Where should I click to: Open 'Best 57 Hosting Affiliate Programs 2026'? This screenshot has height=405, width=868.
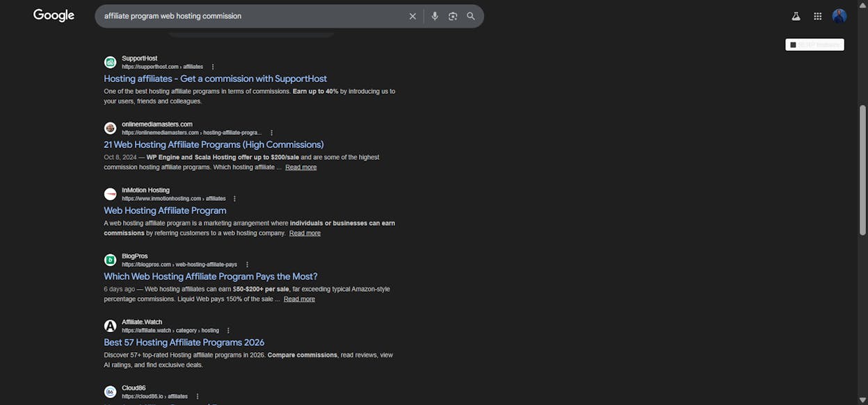(184, 342)
